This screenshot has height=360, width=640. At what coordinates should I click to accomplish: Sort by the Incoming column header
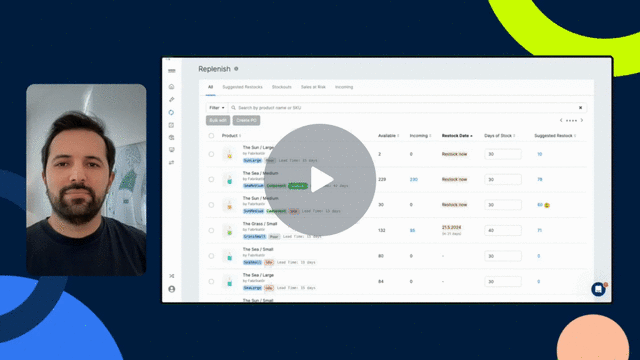pos(420,136)
